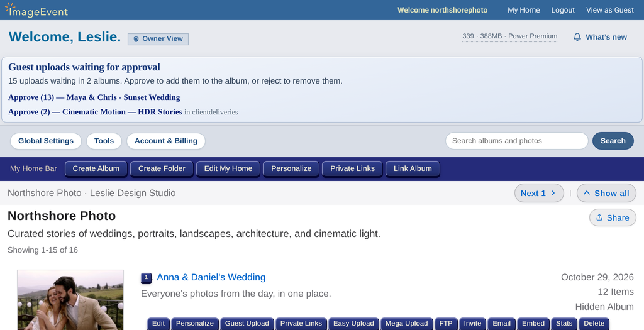Click the Guest uploads waiting for approval heading

click(x=84, y=67)
